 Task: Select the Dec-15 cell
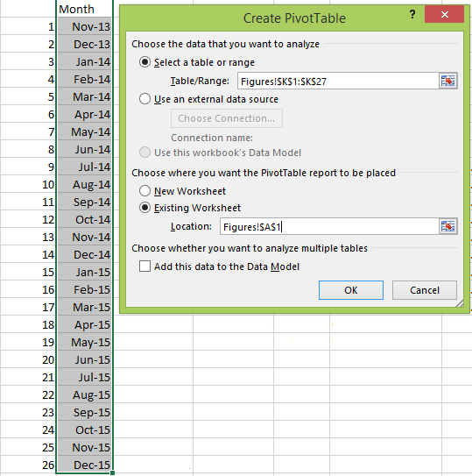tap(84, 465)
